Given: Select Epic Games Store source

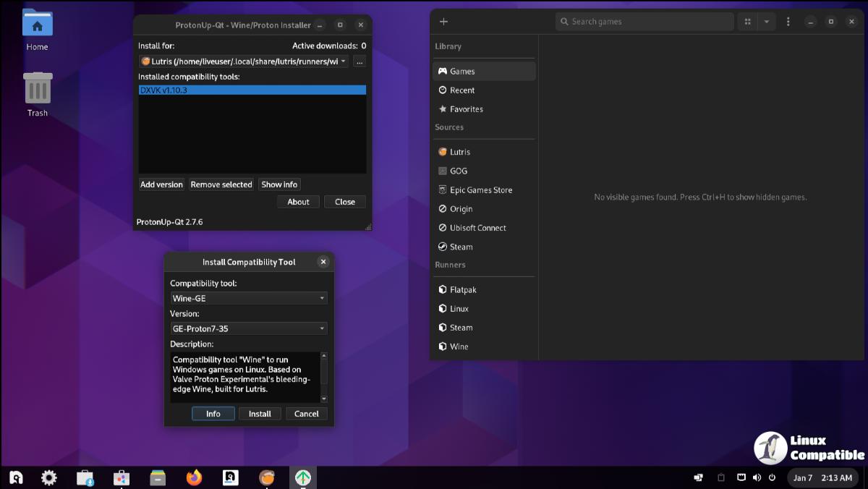Looking at the screenshot, I should click(480, 190).
